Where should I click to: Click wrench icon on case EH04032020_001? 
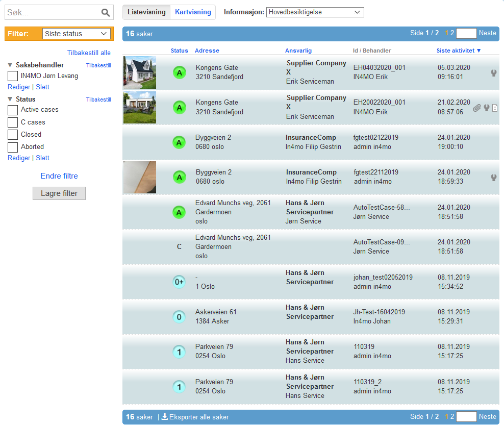[493, 73]
